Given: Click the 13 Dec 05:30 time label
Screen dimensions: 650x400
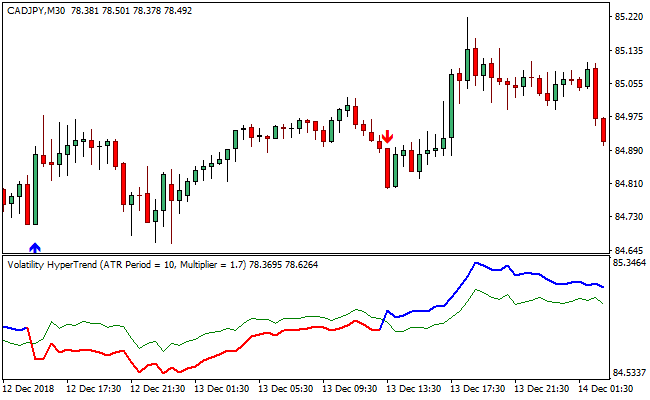Looking at the screenshot, I should [286, 389].
